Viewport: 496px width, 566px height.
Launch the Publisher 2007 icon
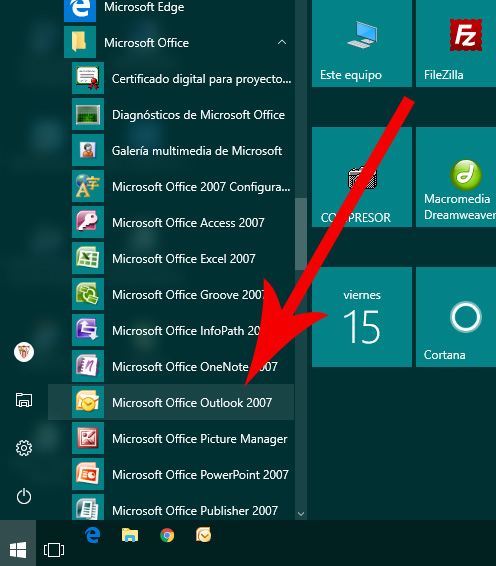point(88,507)
